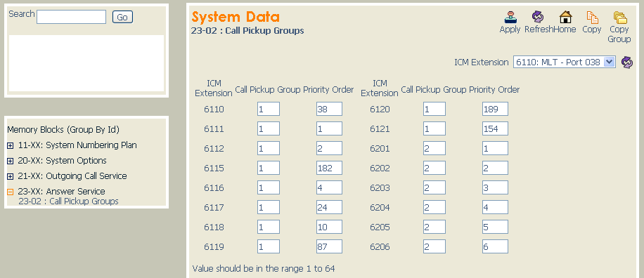Click the Apply stamp icon
Viewport: 644px width, 278px height.
pyautogui.click(x=510, y=17)
